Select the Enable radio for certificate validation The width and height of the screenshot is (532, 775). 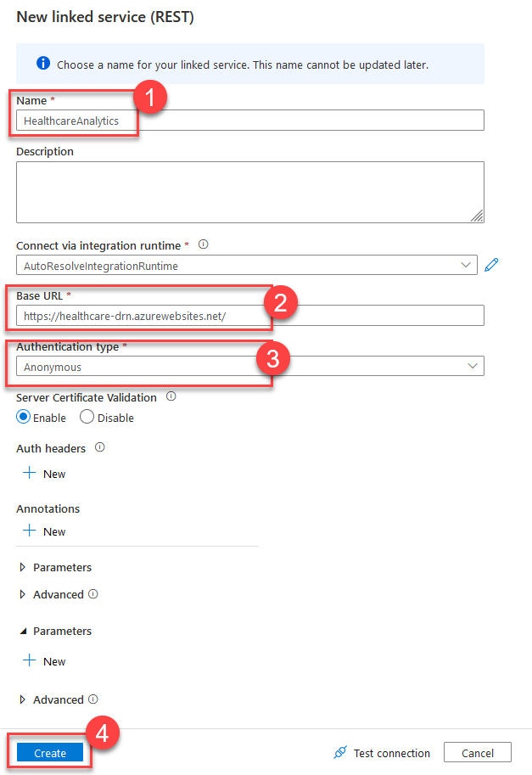22,417
